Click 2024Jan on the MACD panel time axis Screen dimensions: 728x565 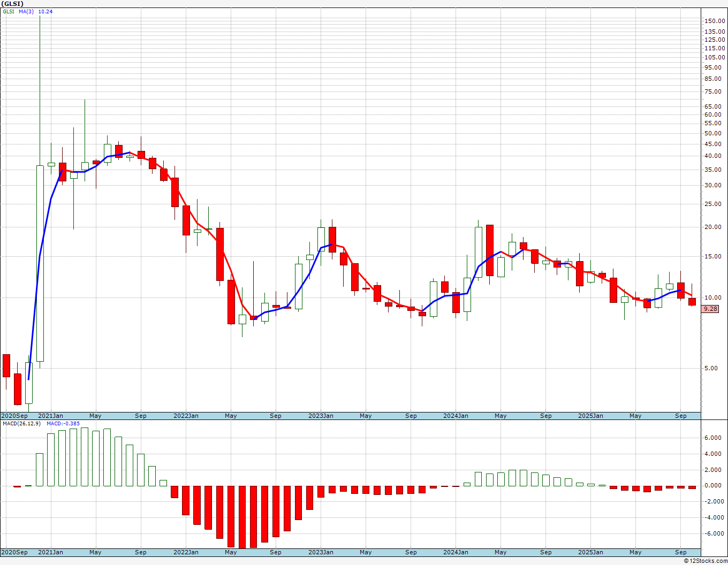click(456, 552)
